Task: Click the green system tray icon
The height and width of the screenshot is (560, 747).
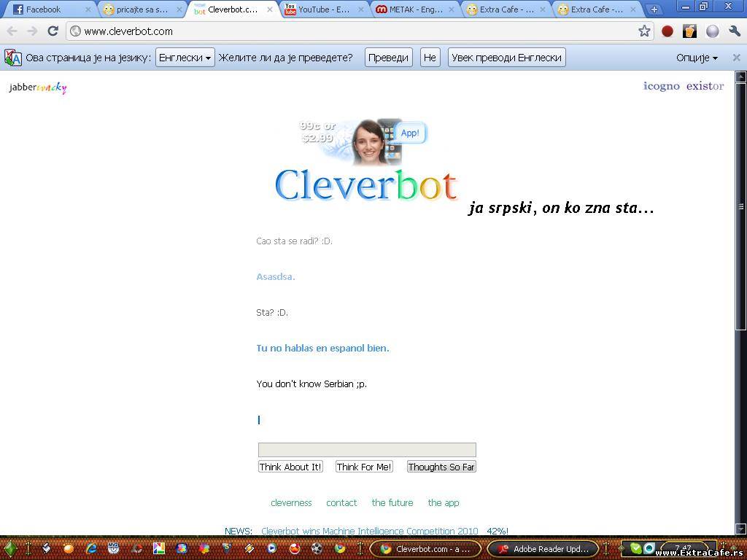Action: click(x=635, y=548)
